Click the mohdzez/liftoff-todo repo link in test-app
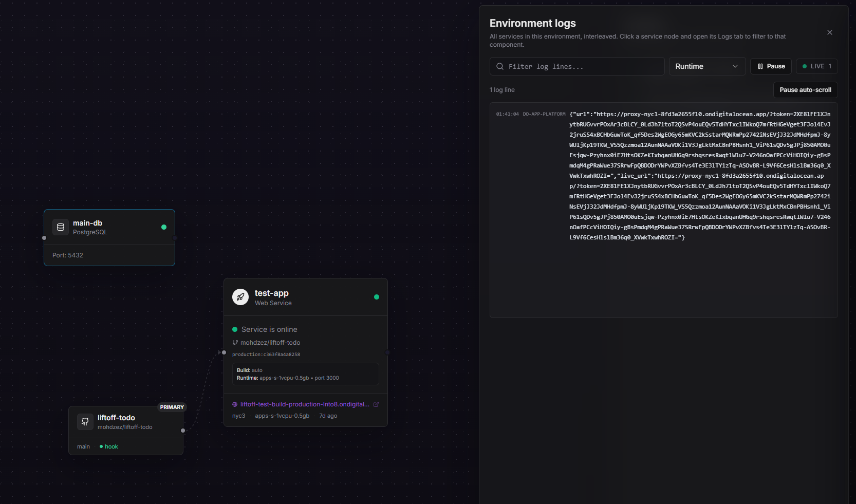Viewport: 856px width, 504px height. pos(270,343)
